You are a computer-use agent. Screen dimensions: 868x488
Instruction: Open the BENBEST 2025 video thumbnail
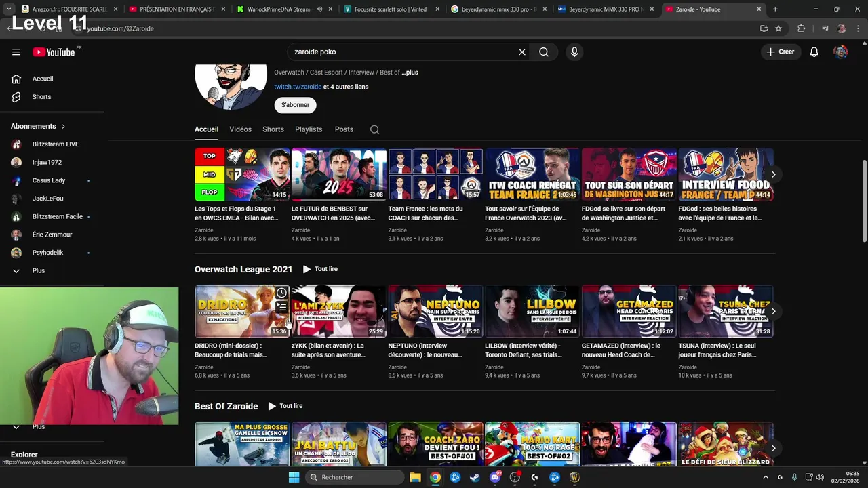click(339, 175)
